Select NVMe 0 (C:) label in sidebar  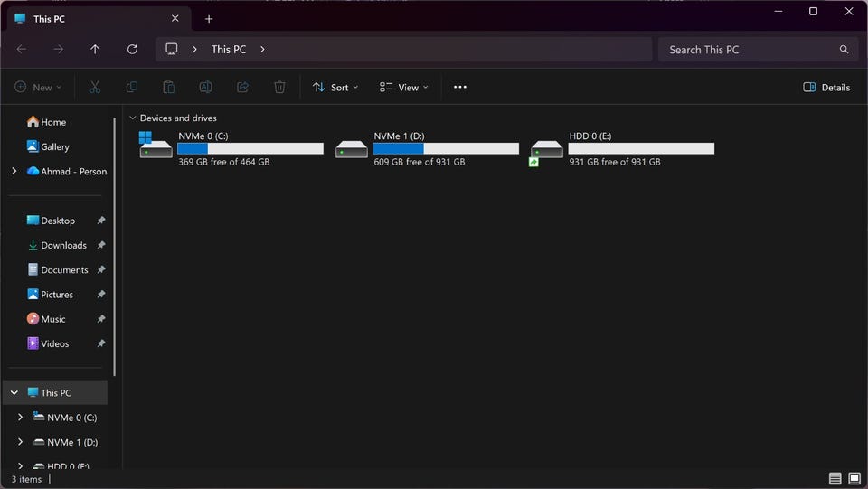pyautogui.click(x=72, y=417)
